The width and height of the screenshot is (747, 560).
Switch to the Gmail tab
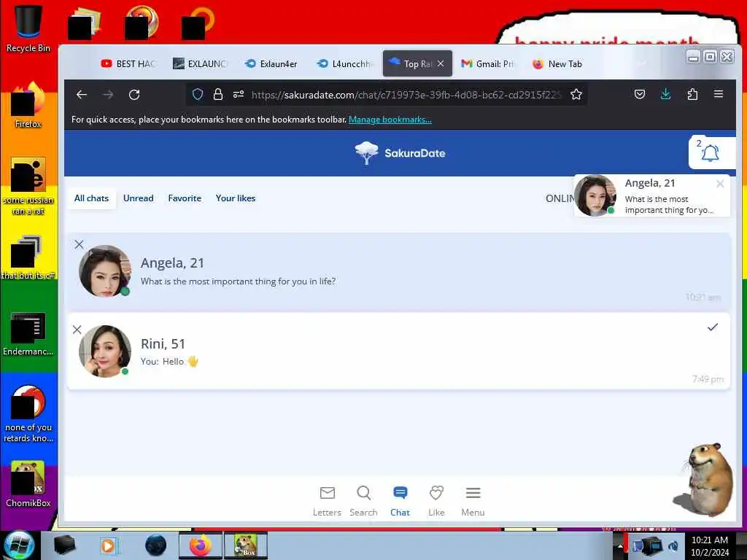488,64
